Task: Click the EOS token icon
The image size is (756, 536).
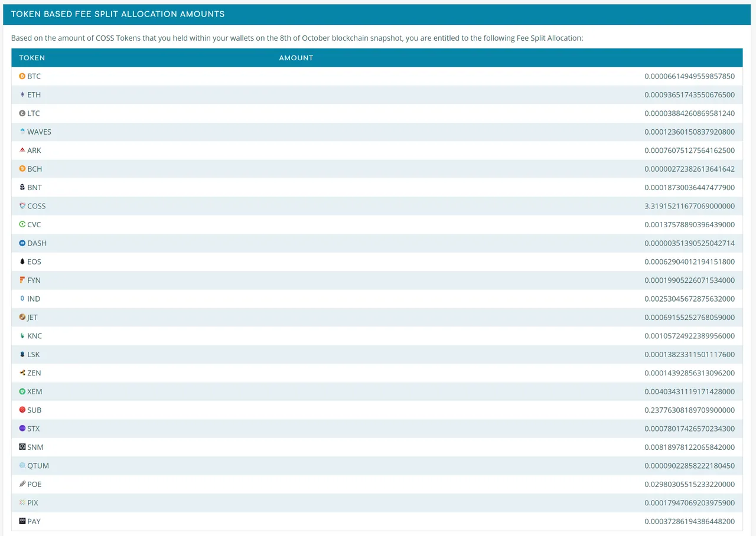Action: pyautogui.click(x=22, y=262)
